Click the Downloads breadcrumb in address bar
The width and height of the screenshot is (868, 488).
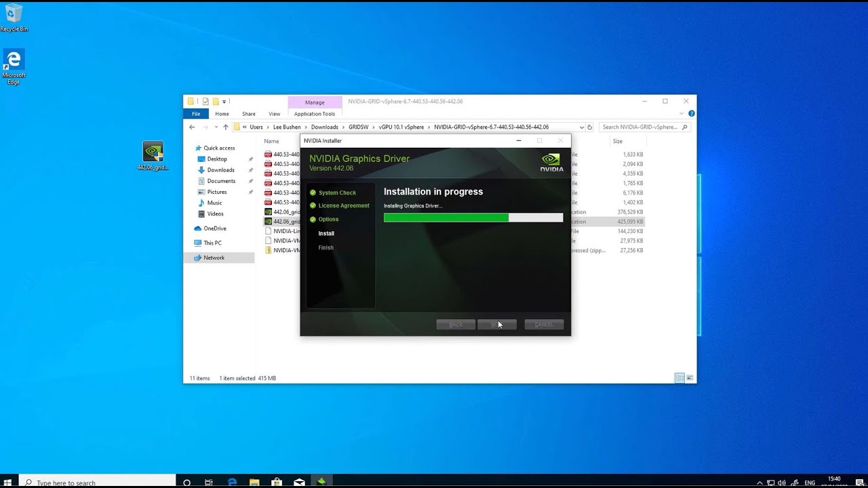(x=324, y=127)
